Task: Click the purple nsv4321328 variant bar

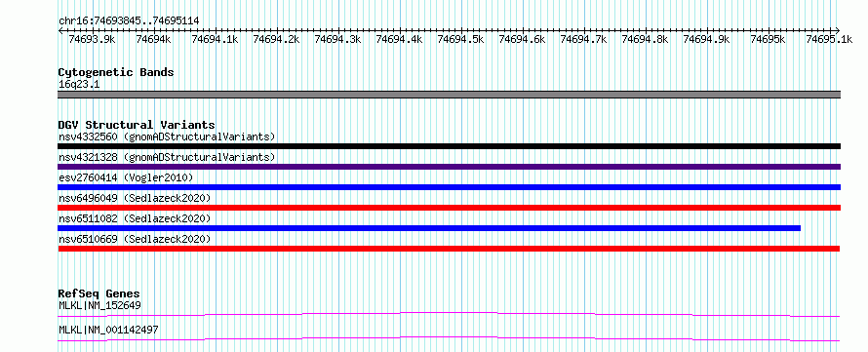Action: [450, 167]
